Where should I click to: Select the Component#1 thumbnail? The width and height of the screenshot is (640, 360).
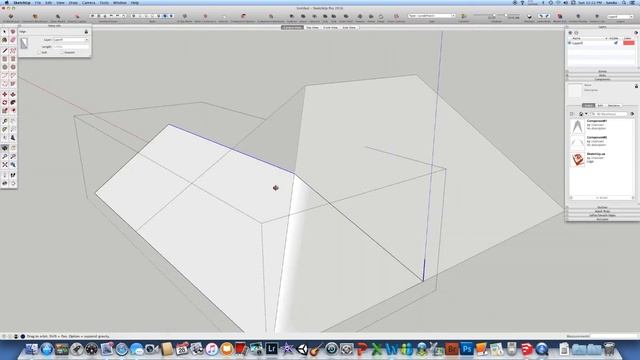tap(577, 127)
